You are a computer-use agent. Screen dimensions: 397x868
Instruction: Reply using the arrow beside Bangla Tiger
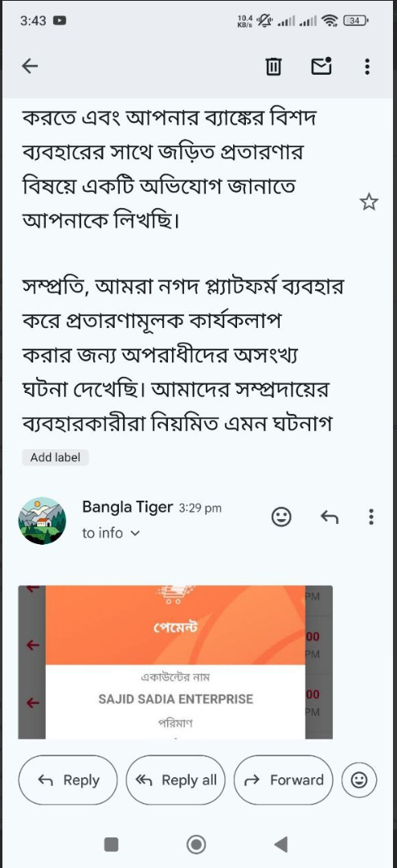point(329,517)
